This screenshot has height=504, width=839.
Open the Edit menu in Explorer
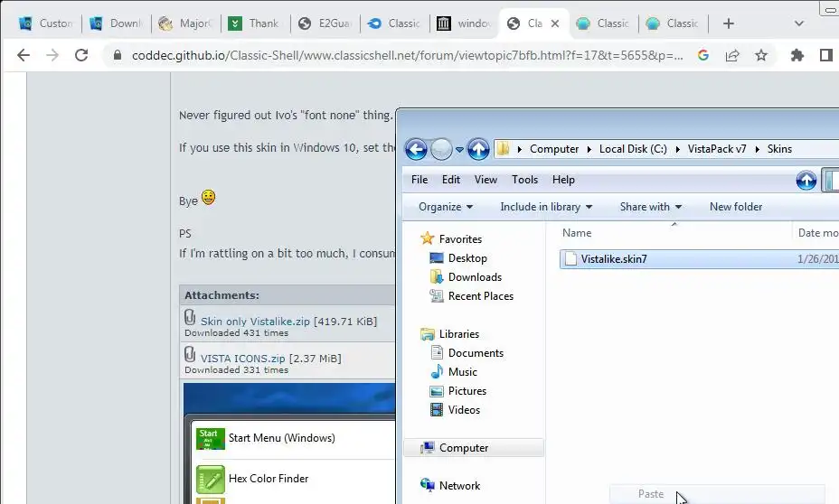tap(451, 180)
